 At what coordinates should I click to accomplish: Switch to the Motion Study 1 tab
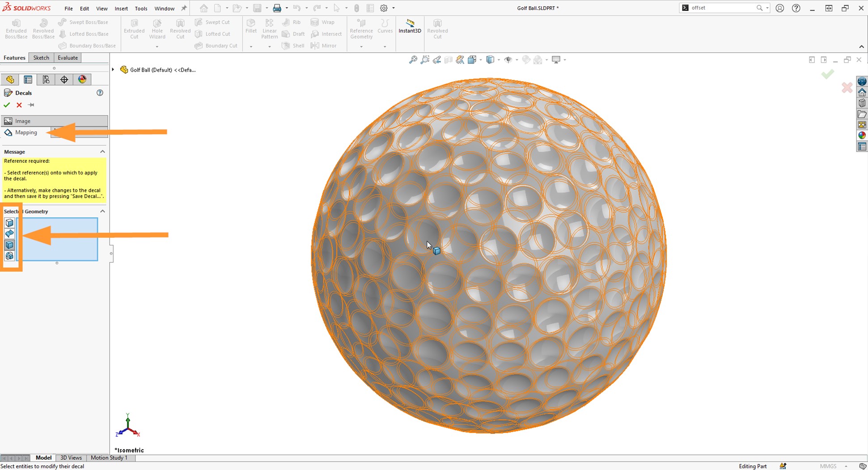tap(109, 457)
